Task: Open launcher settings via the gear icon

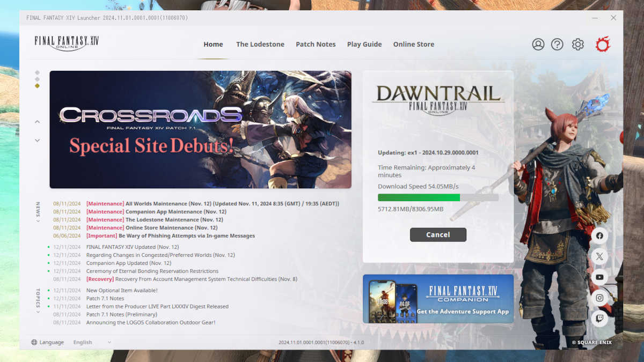Action: [x=577, y=44]
